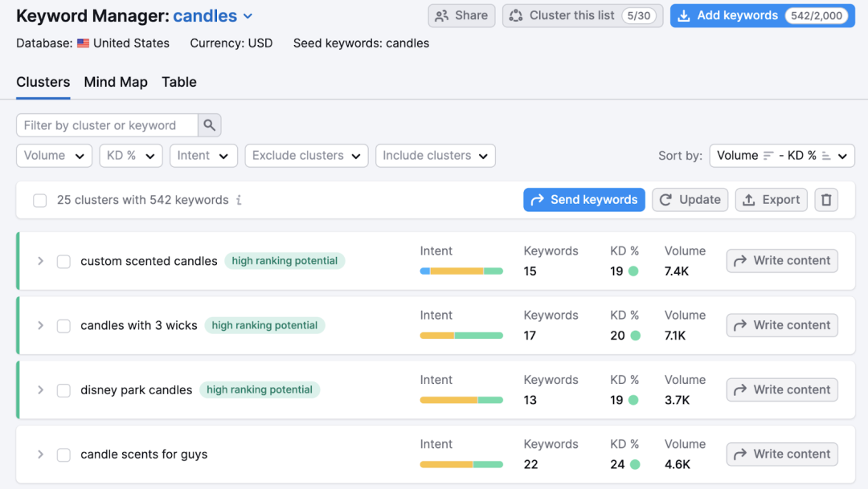This screenshot has width=868, height=489.
Task: Click the '7.4K' volume value
Action: pyautogui.click(x=677, y=271)
